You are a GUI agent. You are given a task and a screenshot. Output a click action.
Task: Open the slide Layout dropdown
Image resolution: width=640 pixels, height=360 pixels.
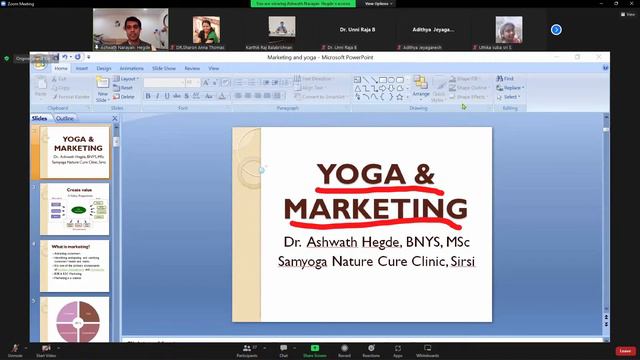pos(127,78)
